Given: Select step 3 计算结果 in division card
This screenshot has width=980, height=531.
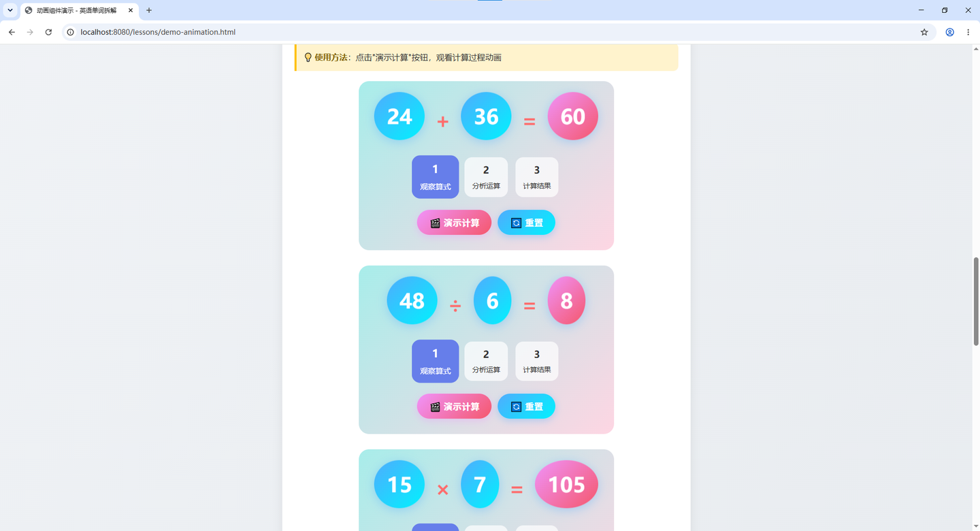Looking at the screenshot, I should [x=537, y=361].
